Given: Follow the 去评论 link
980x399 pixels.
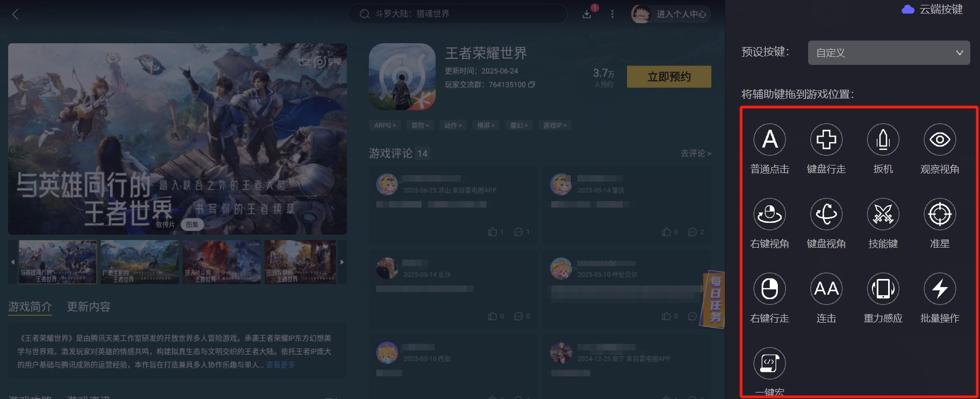Looking at the screenshot, I should [x=696, y=154].
